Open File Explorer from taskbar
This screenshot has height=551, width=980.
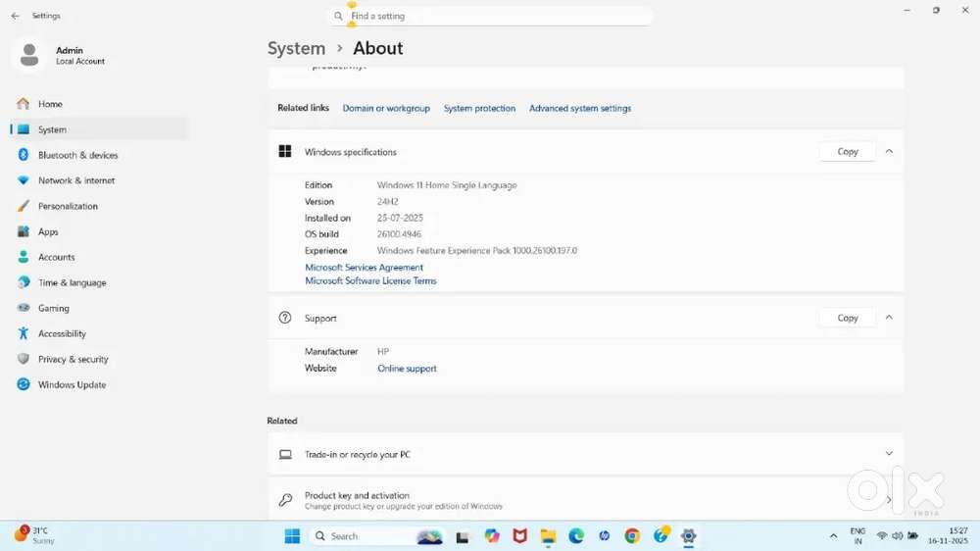pos(548,536)
